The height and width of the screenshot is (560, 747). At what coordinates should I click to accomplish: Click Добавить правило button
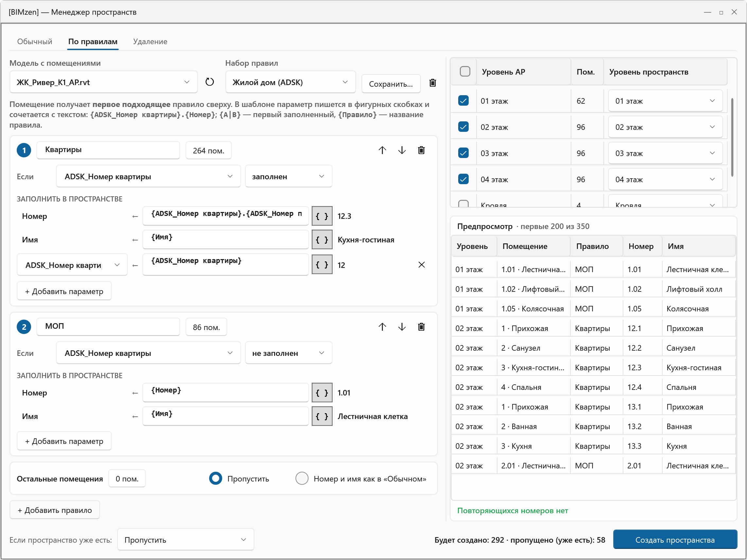coord(55,510)
